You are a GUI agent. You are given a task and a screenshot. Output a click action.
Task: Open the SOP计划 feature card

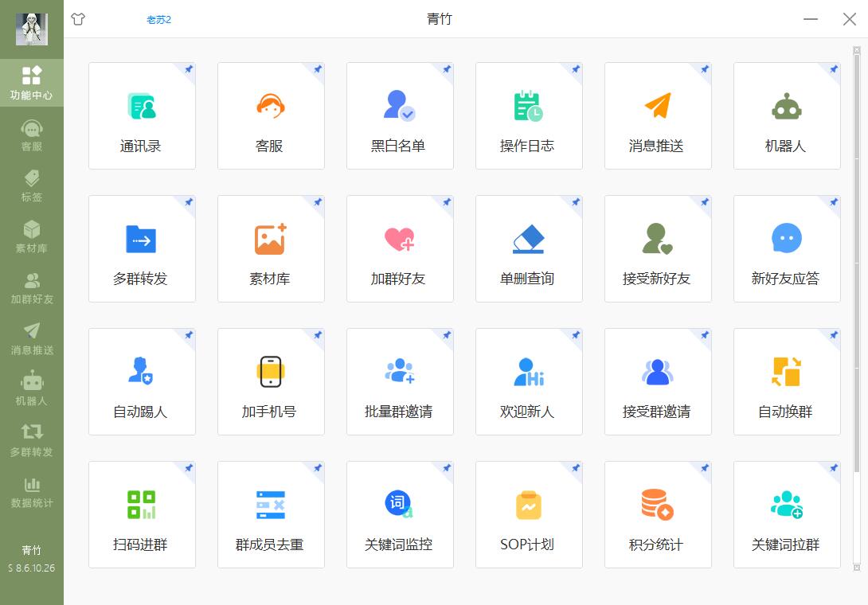pyautogui.click(x=529, y=514)
